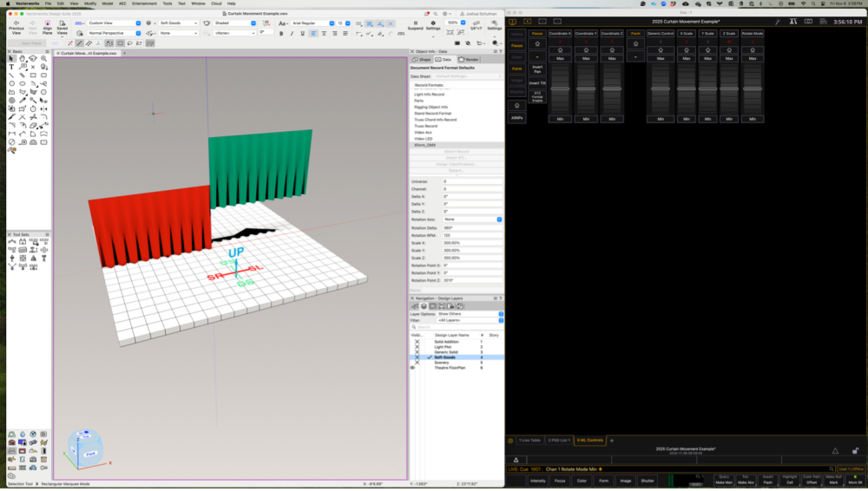Click the Align Plane toolbar icon

click(x=48, y=21)
